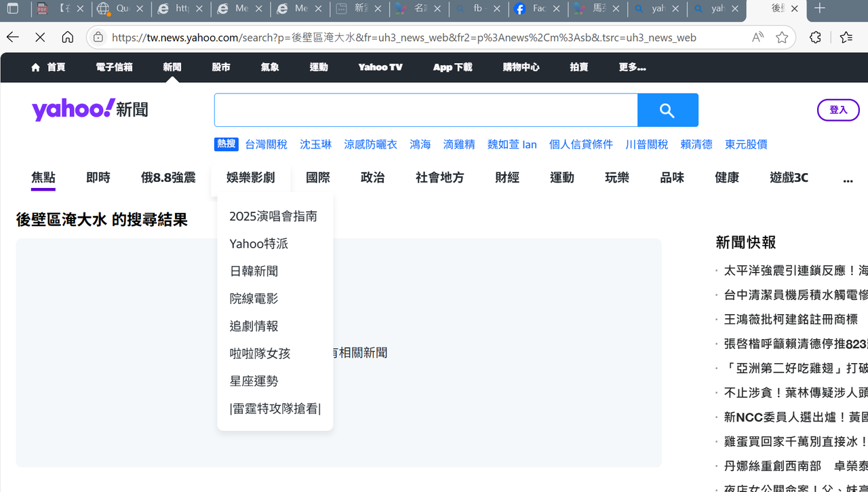The height and width of the screenshot is (492, 868).
Task: Open 股市 in the top navigation
Action: (221, 67)
